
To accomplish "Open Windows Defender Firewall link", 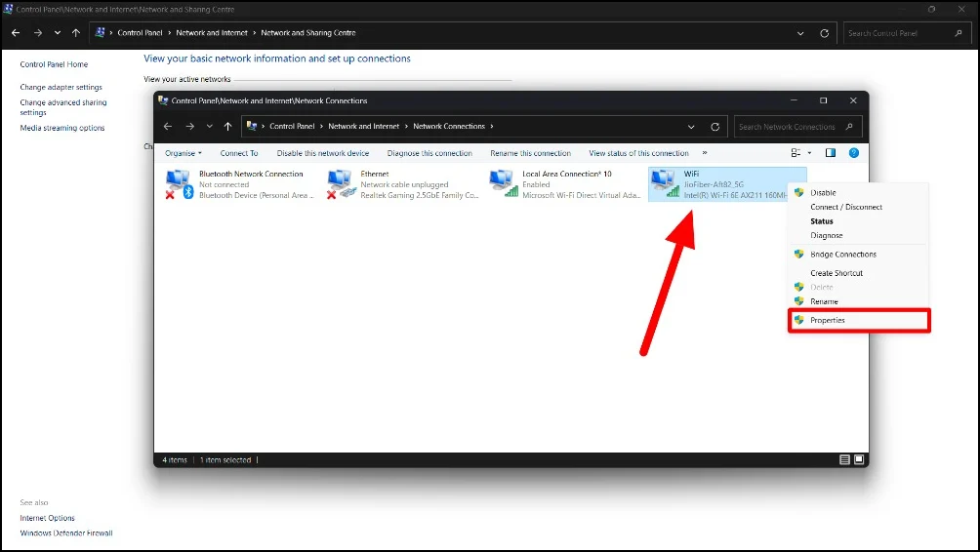I will coord(65,533).
